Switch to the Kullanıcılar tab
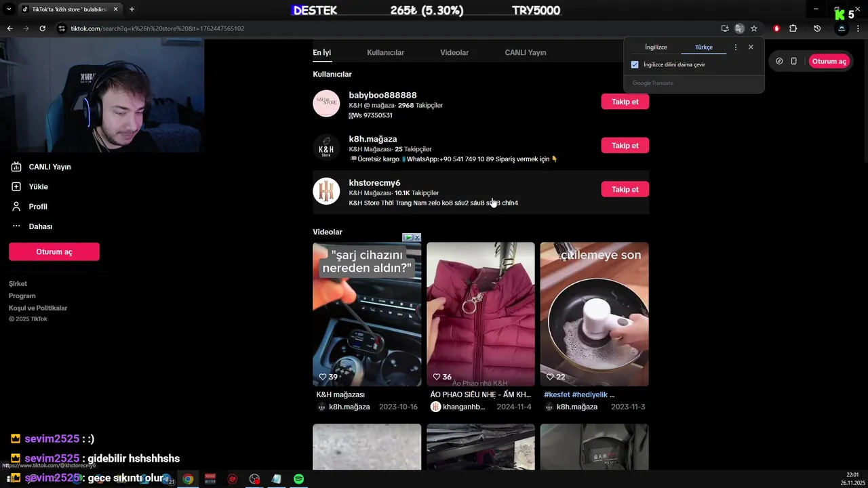 click(385, 53)
